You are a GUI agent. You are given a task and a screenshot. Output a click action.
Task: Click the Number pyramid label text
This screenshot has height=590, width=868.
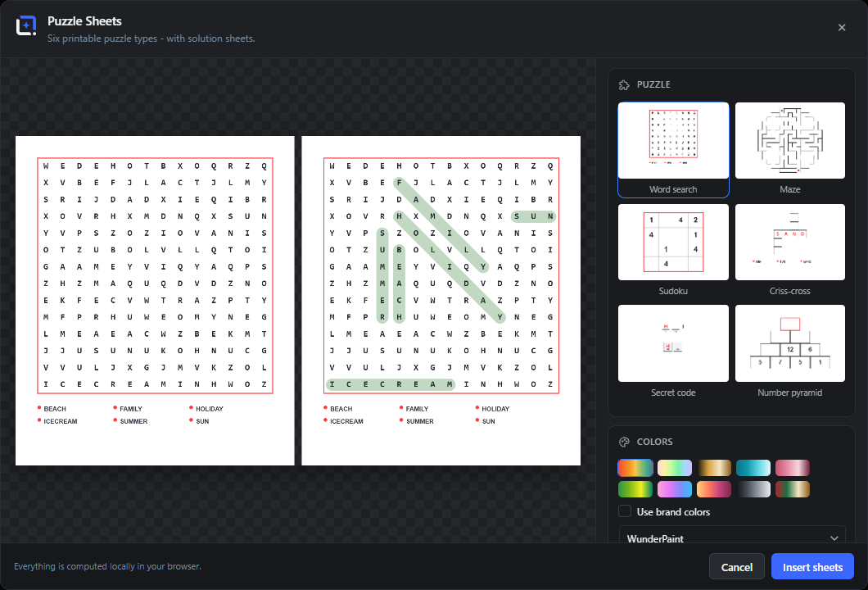click(790, 393)
